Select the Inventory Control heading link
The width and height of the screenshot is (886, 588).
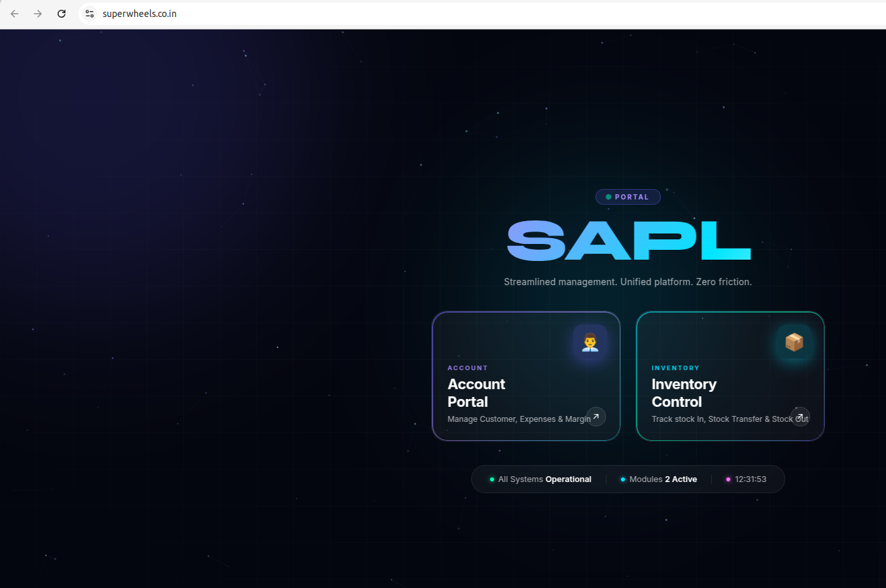(684, 393)
